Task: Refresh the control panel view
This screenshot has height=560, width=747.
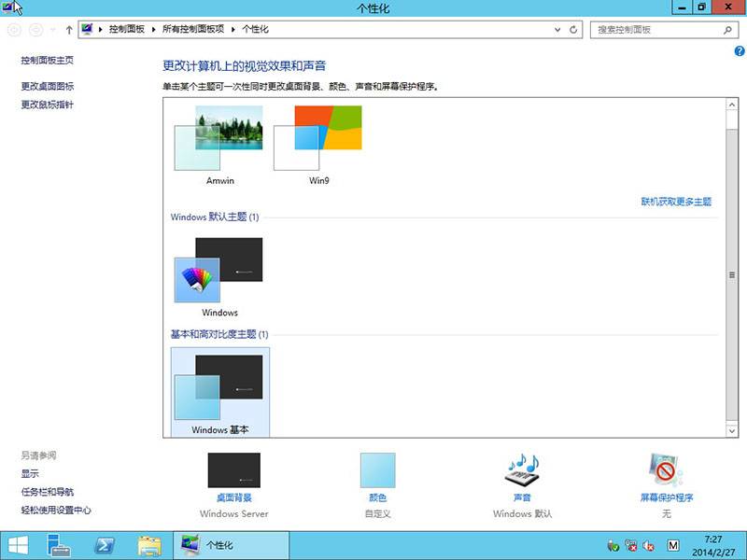Action: point(573,30)
